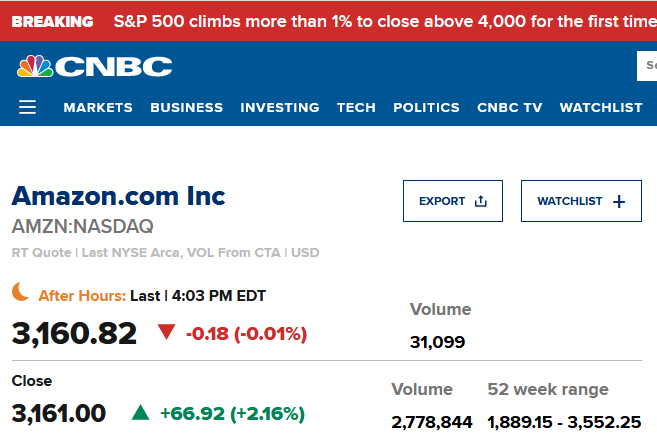Click the red down-triangle price indicator
Image resolution: width=657 pixels, height=441 pixels.
[166, 333]
